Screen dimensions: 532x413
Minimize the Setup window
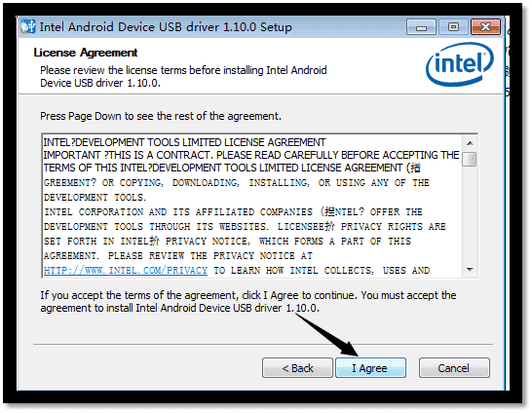(421, 27)
